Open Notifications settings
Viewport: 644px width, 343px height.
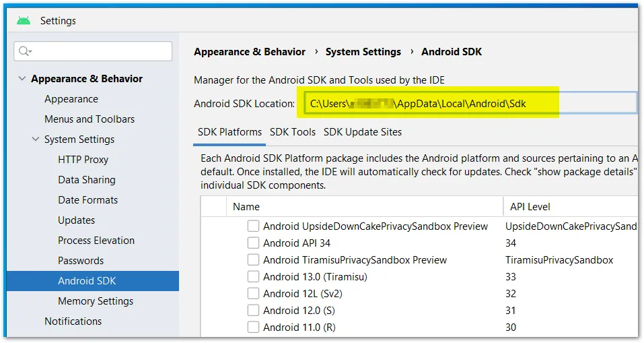(73, 321)
